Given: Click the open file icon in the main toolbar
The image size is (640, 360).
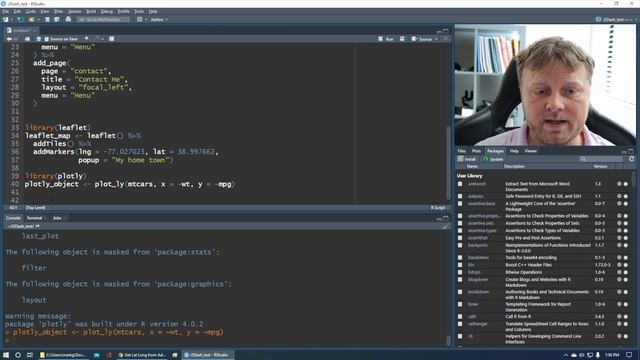Looking at the screenshot, I should click(x=31, y=19).
